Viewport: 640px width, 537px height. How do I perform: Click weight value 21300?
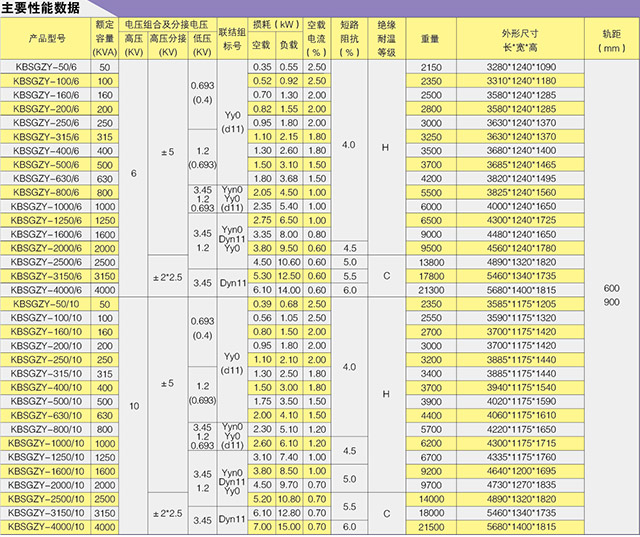tap(431, 290)
